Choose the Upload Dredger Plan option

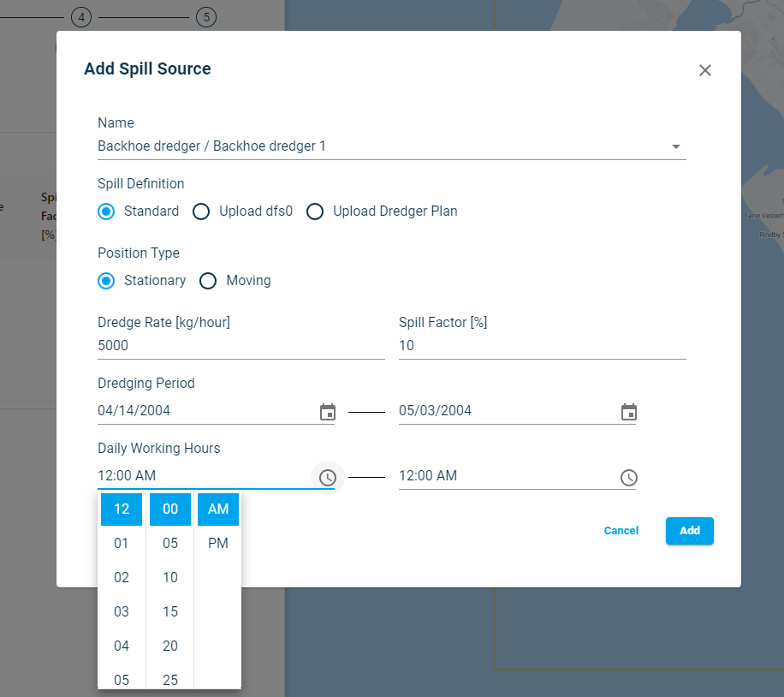pos(315,211)
